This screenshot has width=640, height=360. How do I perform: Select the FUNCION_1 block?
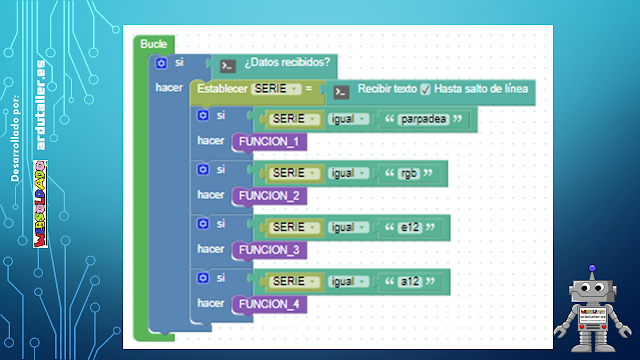tap(269, 142)
